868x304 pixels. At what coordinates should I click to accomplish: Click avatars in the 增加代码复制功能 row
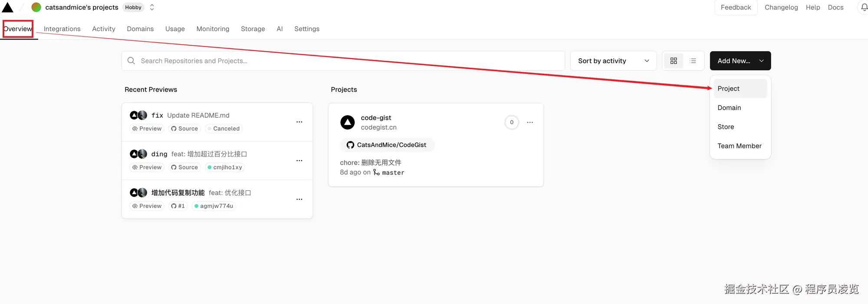[x=138, y=192]
